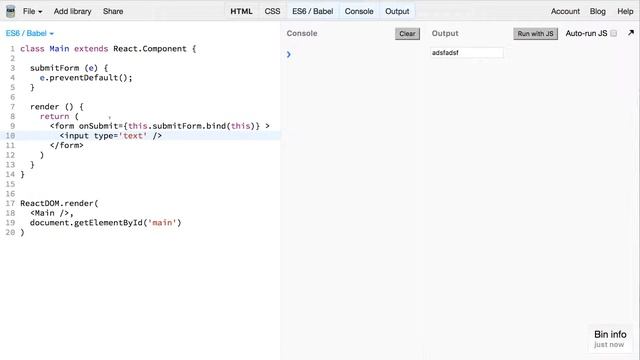Click line number 17 in gutter
Screen dimensions: 640x360
(10, 203)
